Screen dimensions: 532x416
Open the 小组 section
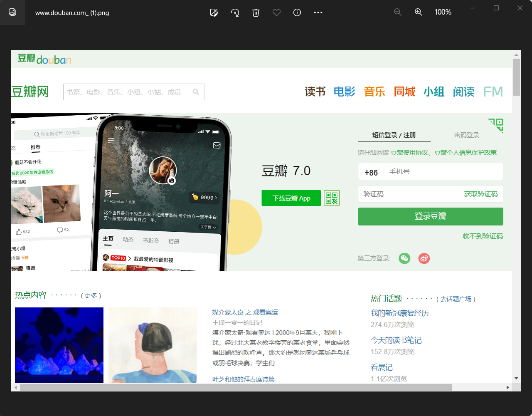[434, 92]
